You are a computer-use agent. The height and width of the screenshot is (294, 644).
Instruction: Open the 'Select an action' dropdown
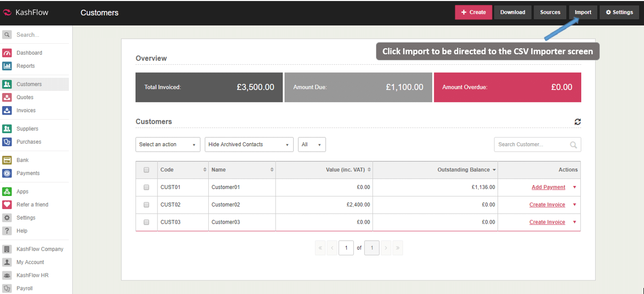click(x=168, y=145)
